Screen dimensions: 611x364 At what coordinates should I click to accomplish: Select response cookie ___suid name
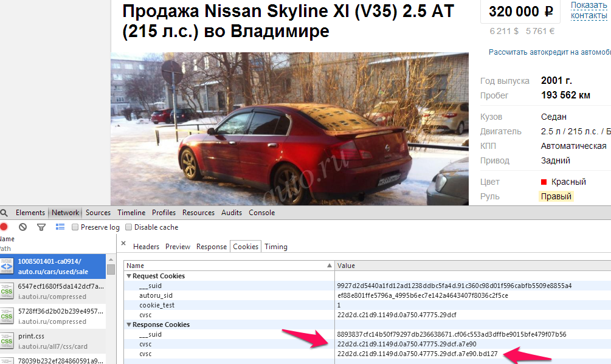click(x=150, y=334)
